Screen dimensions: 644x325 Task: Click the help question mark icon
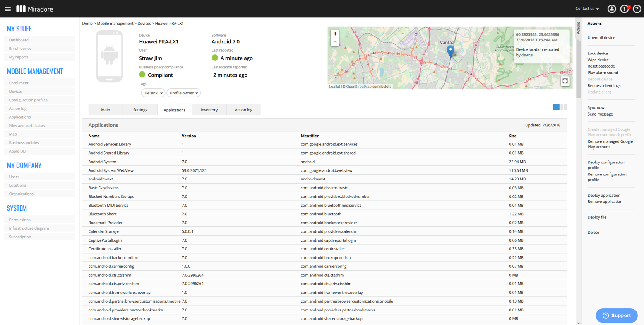tap(637, 9)
